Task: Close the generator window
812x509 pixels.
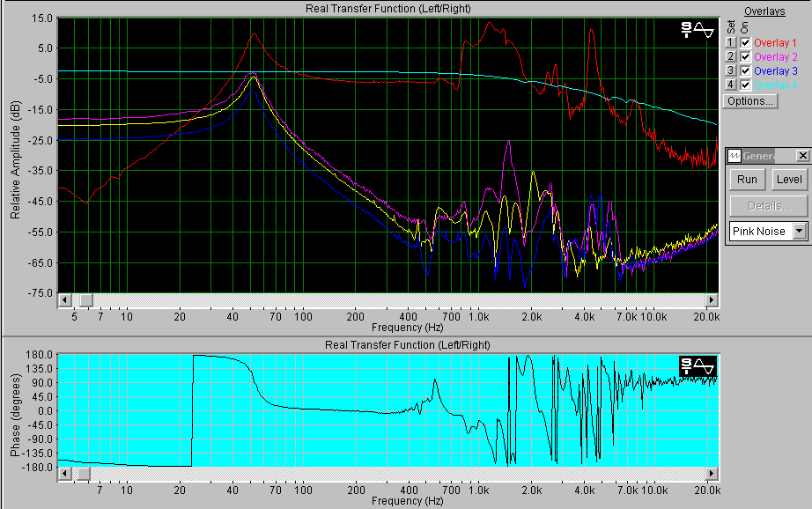Action: (x=802, y=155)
